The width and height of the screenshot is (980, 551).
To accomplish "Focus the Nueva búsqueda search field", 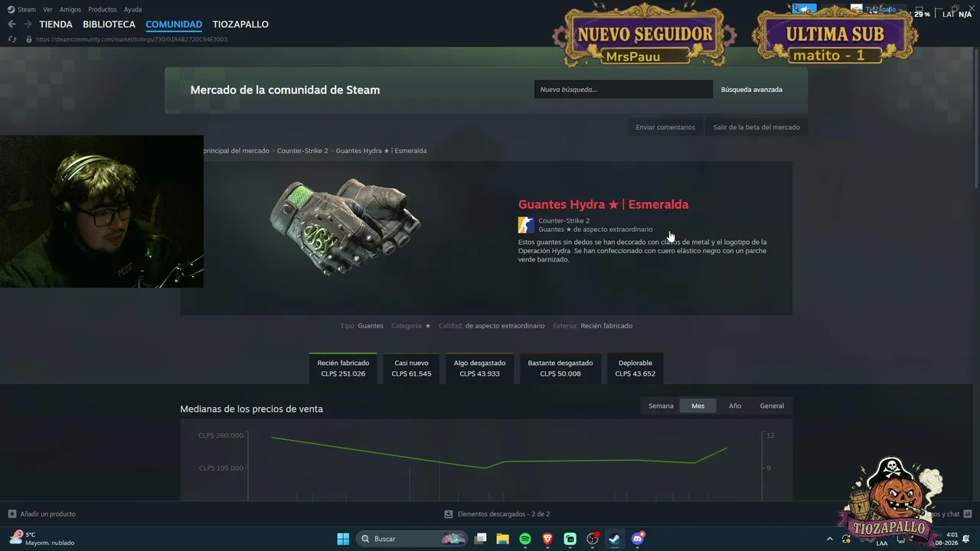I will point(623,90).
